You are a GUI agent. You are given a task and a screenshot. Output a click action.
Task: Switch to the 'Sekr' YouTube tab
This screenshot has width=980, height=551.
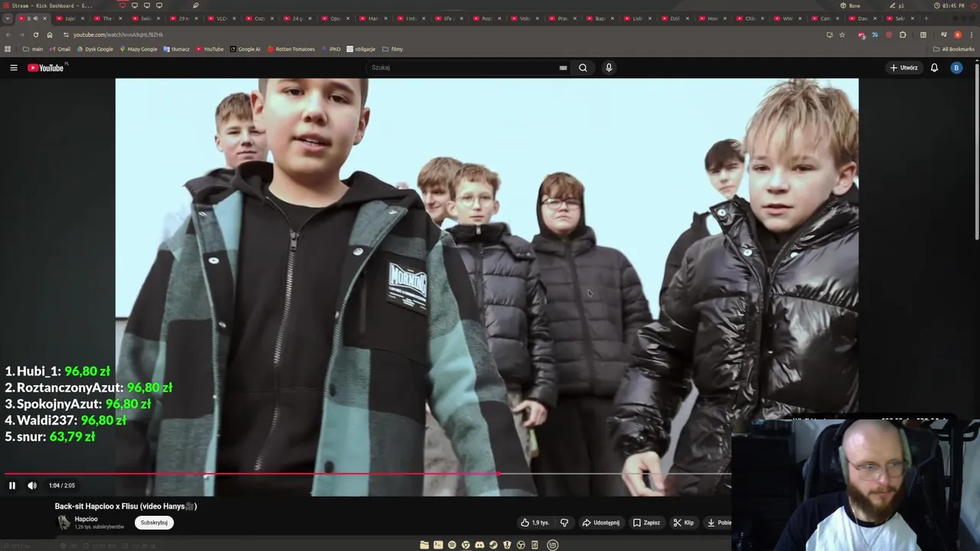[900, 18]
